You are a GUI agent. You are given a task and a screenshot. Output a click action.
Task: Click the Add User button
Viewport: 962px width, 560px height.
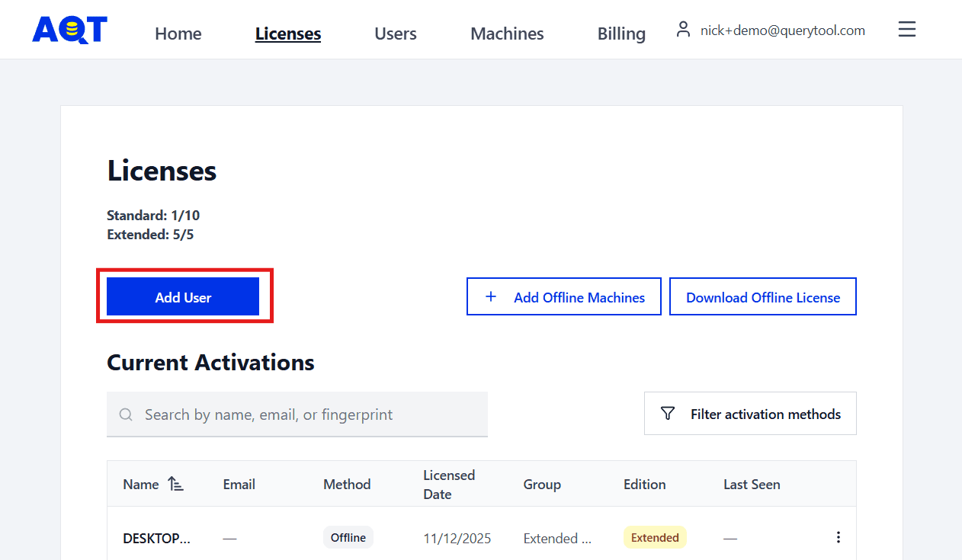tap(183, 296)
